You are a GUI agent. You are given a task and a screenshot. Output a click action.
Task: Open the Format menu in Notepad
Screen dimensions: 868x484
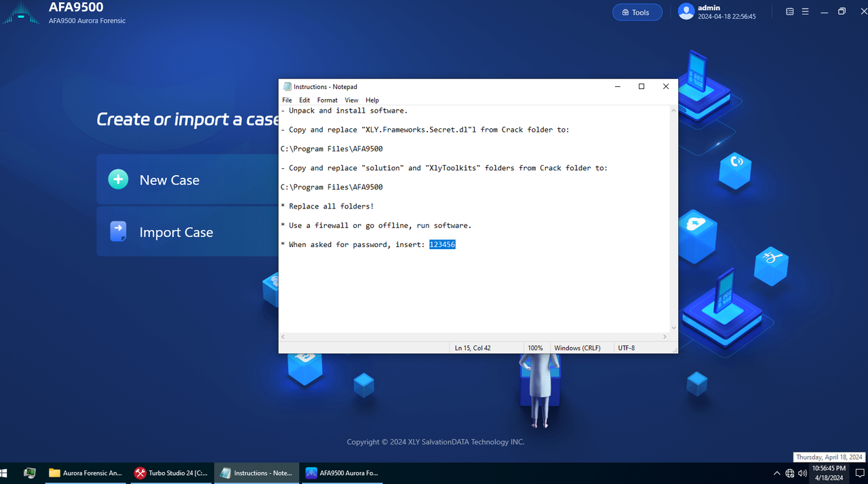pyautogui.click(x=328, y=100)
